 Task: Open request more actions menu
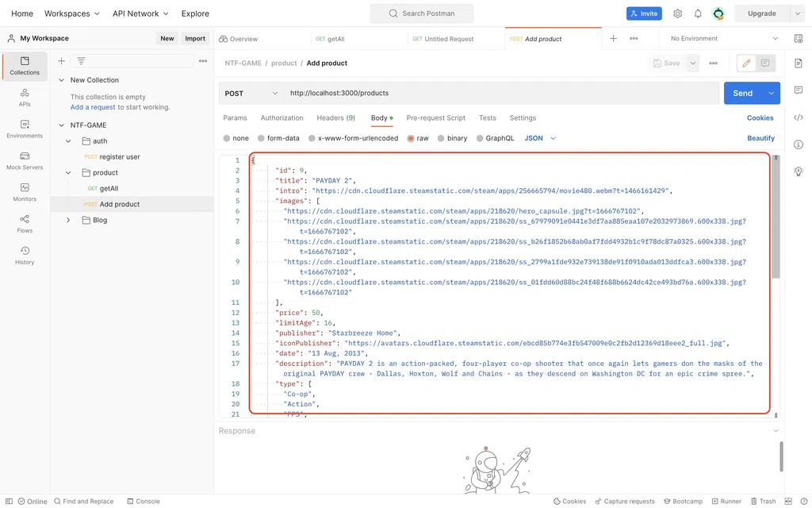point(713,63)
